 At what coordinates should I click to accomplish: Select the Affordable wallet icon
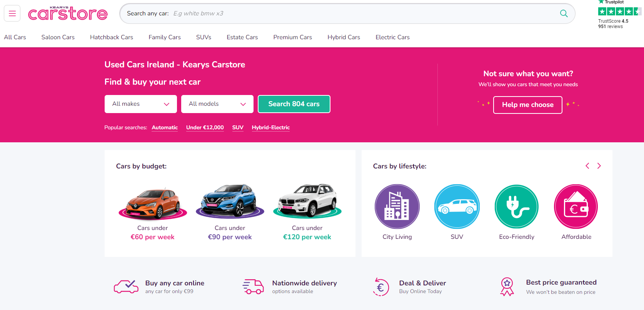pos(576,207)
